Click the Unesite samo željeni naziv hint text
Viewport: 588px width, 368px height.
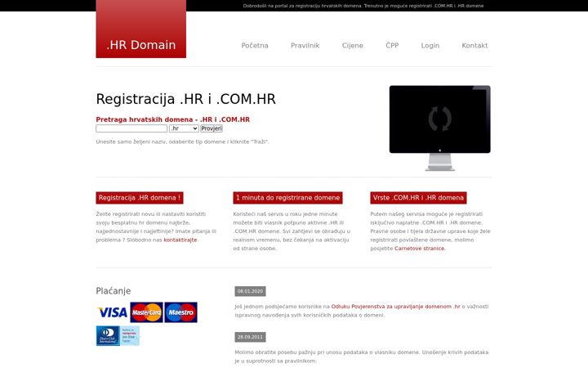click(x=182, y=142)
